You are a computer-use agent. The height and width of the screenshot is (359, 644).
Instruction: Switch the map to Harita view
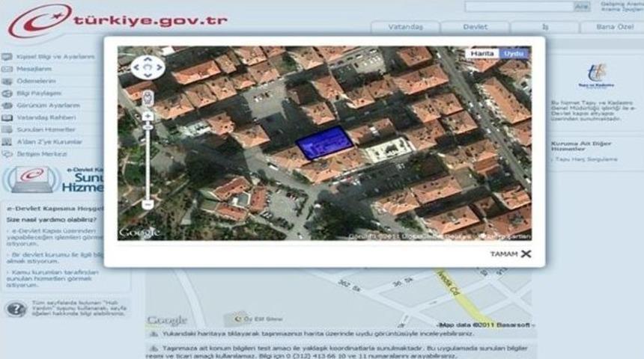[x=482, y=54]
